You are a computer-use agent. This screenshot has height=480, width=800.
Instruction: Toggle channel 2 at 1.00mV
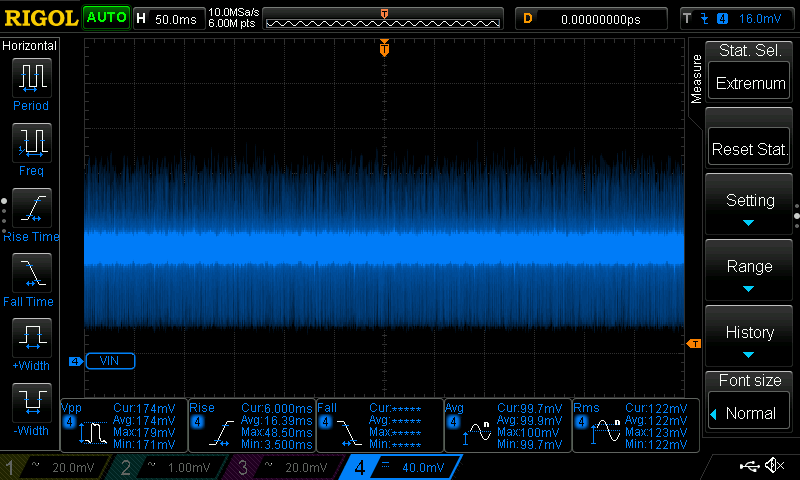(x=168, y=467)
